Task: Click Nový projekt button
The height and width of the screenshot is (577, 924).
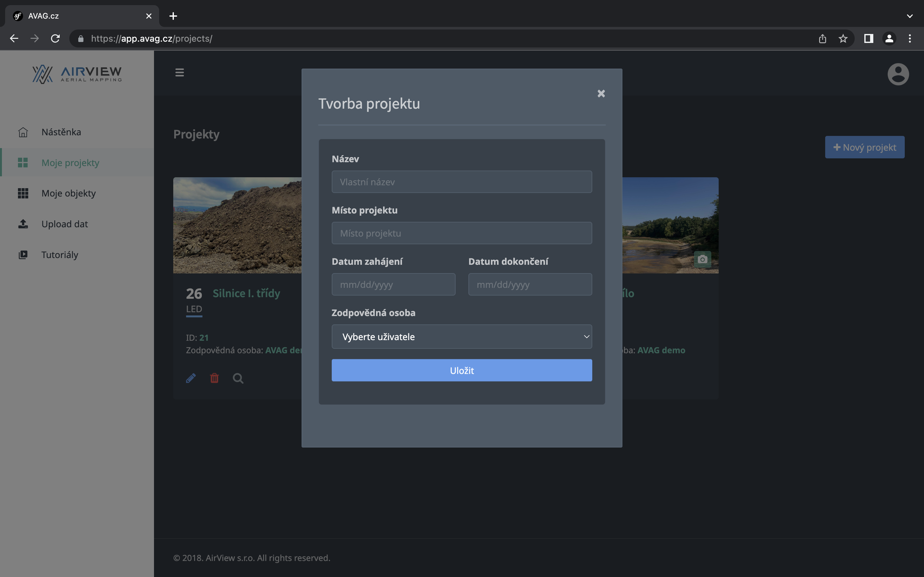Action: coord(864,147)
